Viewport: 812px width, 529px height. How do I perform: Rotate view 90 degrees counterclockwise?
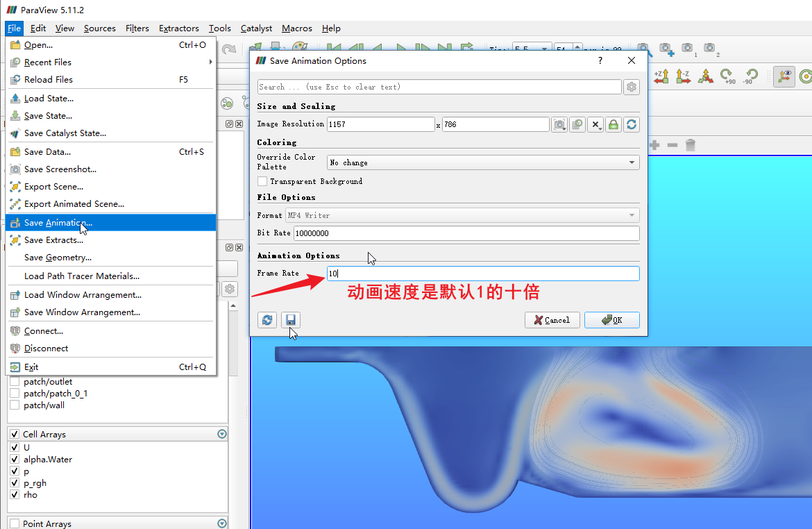pyautogui.click(x=750, y=76)
